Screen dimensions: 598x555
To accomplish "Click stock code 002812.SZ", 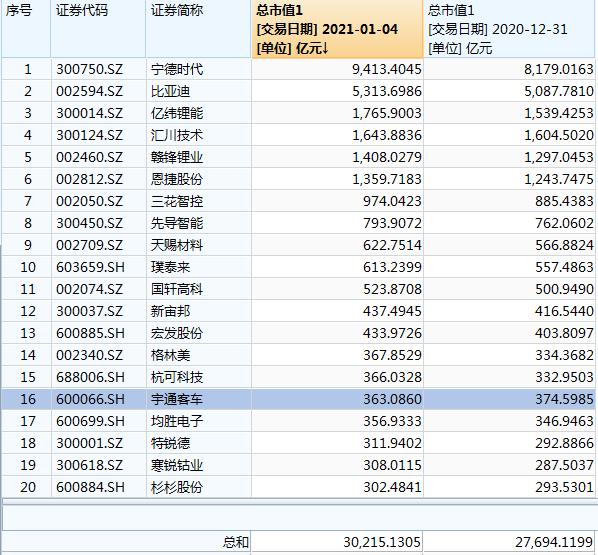I will (89, 179).
